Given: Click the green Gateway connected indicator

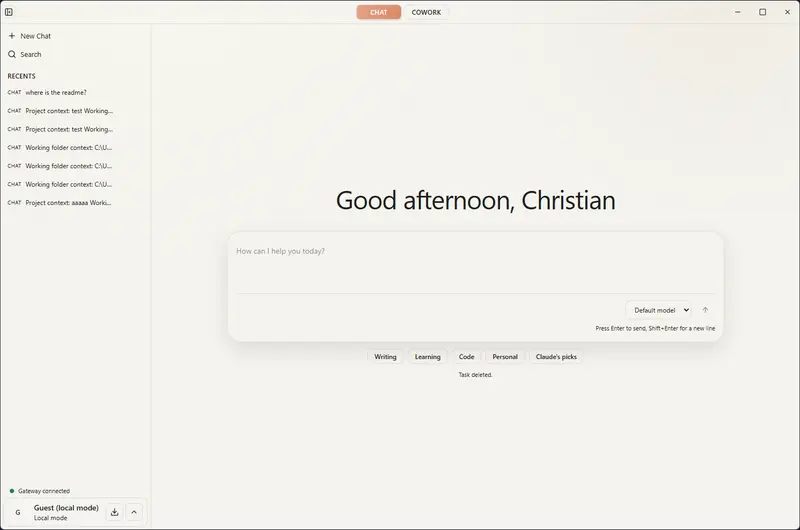Looking at the screenshot, I should (x=12, y=491).
